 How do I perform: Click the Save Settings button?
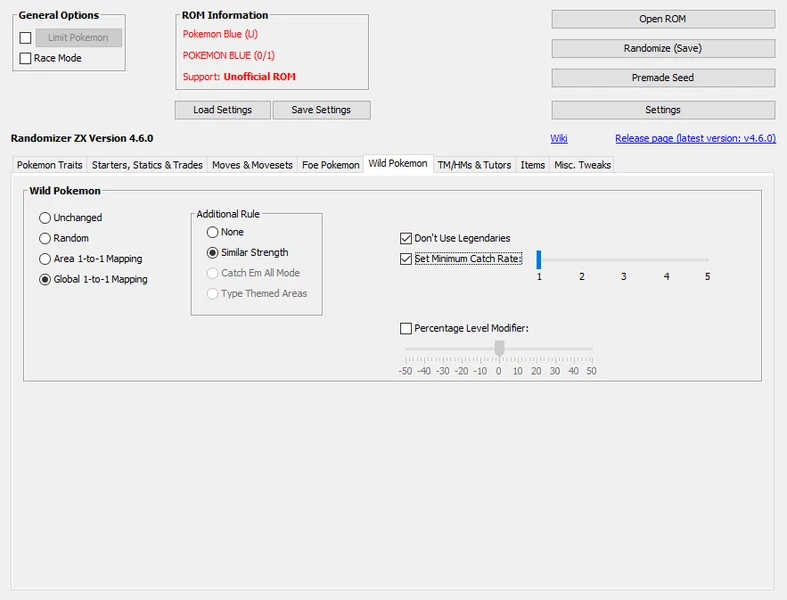click(x=321, y=110)
